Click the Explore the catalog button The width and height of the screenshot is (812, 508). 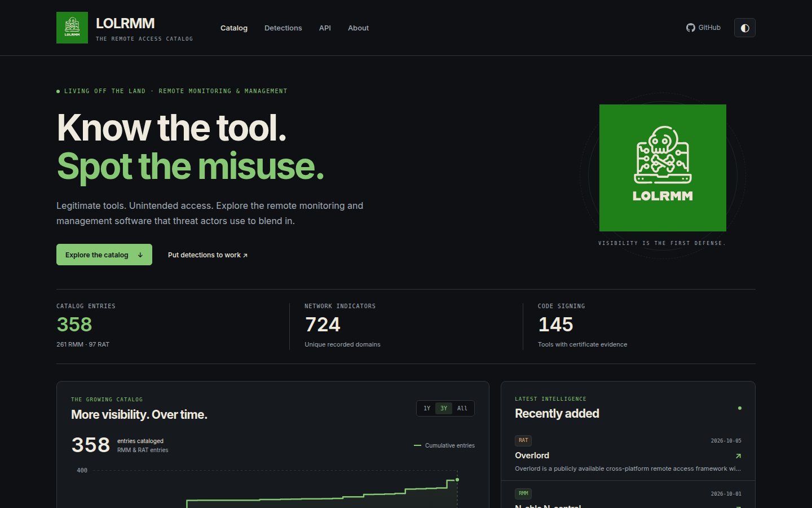click(104, 255)
